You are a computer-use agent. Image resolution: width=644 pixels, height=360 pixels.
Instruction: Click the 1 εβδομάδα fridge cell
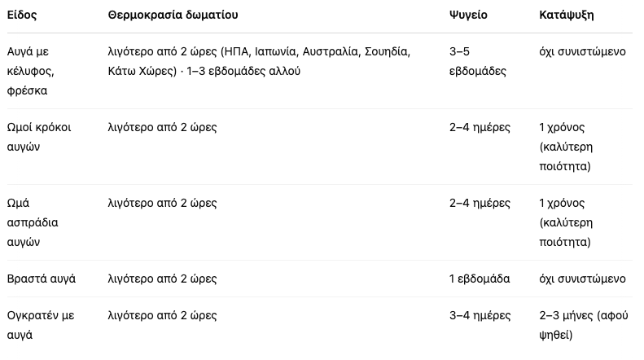coord(480,279)
